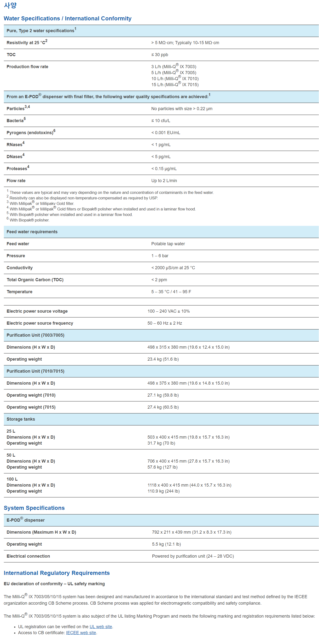Click the Conductivity row label
Screen dimensions: 319x644
(x=20, y=268)
